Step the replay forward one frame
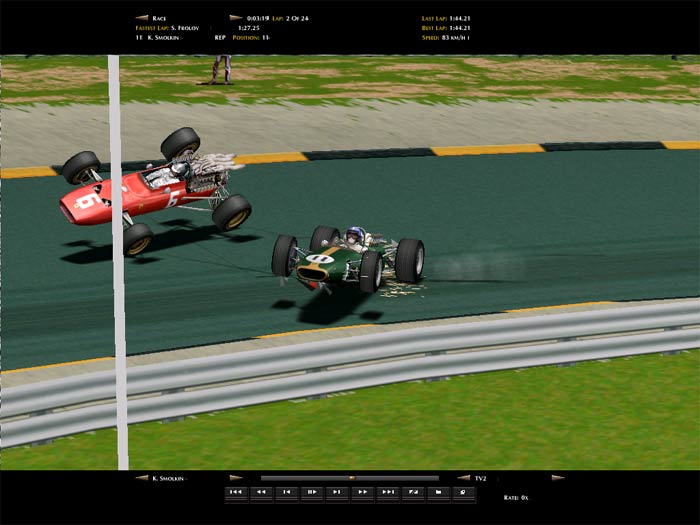Image resolution: width=700 pixels, height=525 pixels. click(337, 492)
